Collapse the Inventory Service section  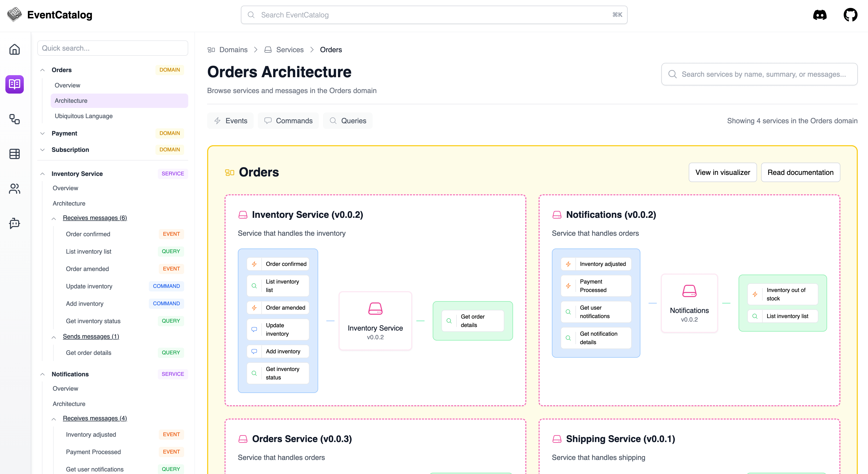(42, 174)
